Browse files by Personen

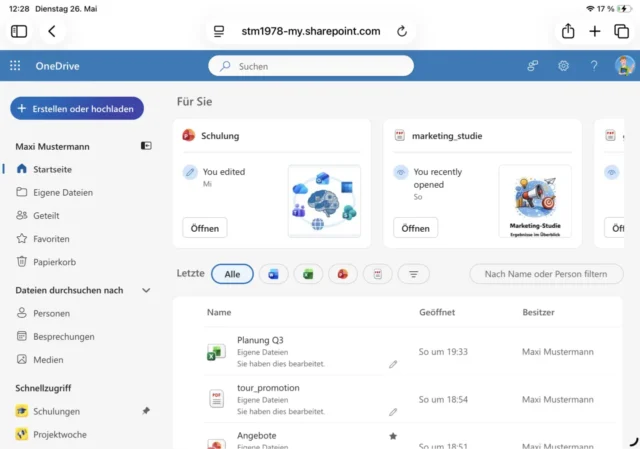pos(43,313)
